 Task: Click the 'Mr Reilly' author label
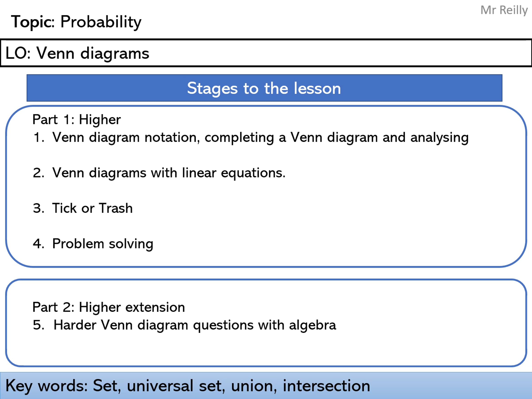(x=504, y=10)
